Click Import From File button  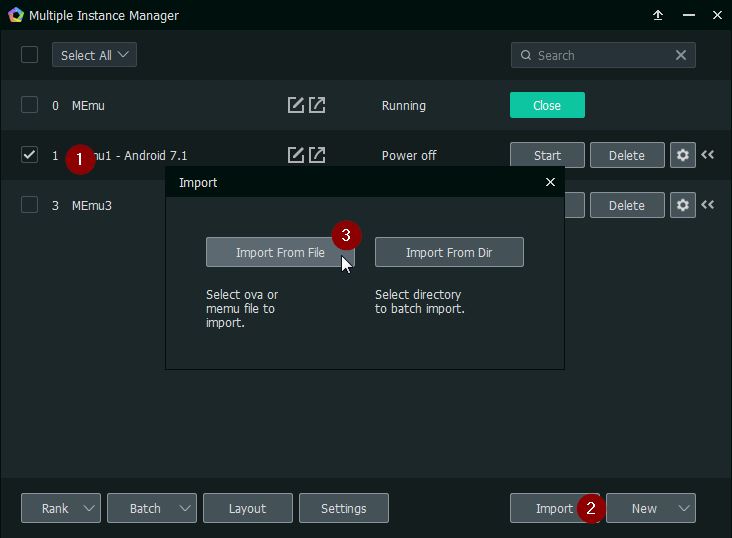(x=280, y=252)
